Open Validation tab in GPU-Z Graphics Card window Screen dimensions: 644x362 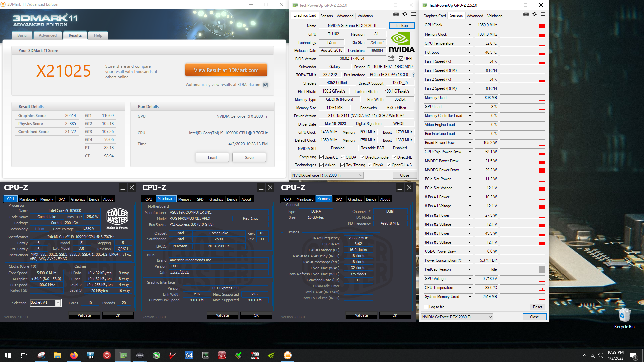tap(365, 16)
